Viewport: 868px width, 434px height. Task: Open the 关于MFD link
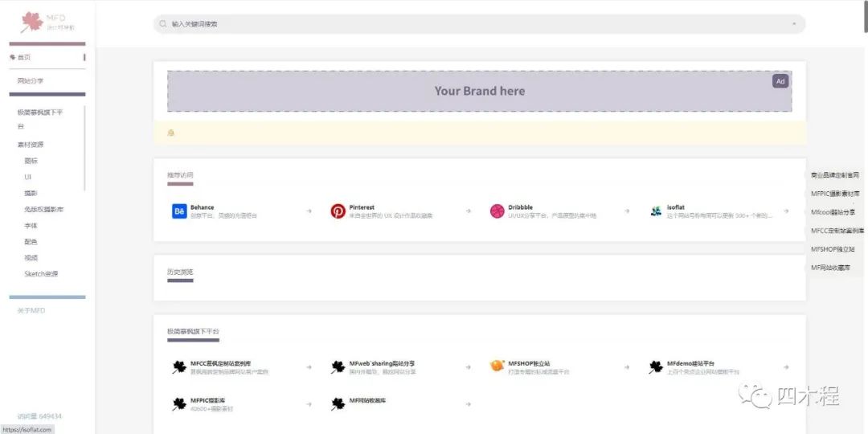point(31,310)
